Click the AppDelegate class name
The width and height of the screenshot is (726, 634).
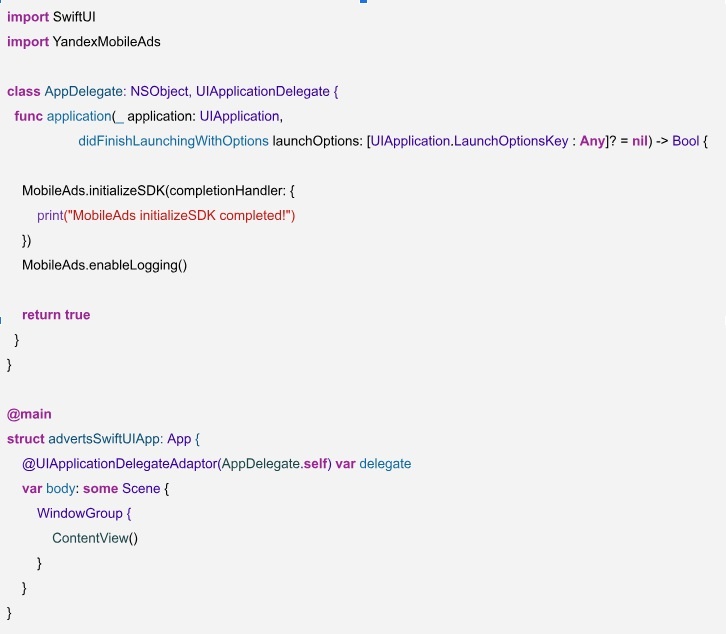click(85, 91)
